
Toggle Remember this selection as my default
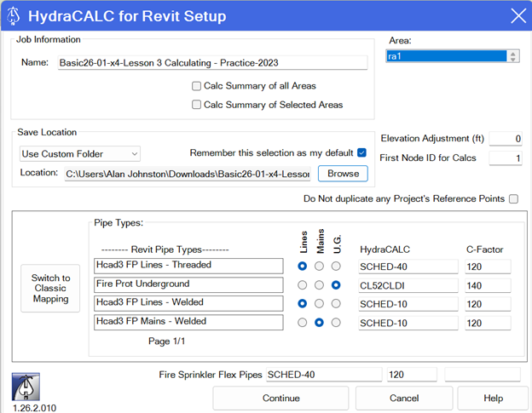point(362,152)
